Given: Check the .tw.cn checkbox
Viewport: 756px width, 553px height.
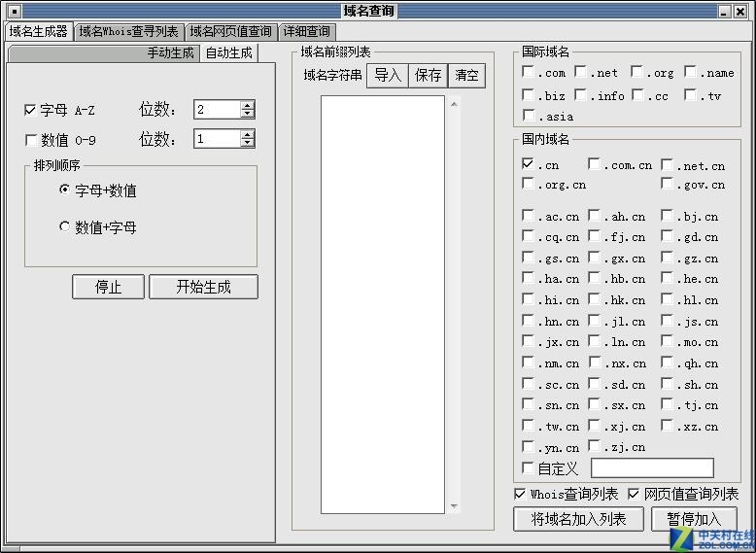Looking at the screenshot, I should click(x=529, y=426).
